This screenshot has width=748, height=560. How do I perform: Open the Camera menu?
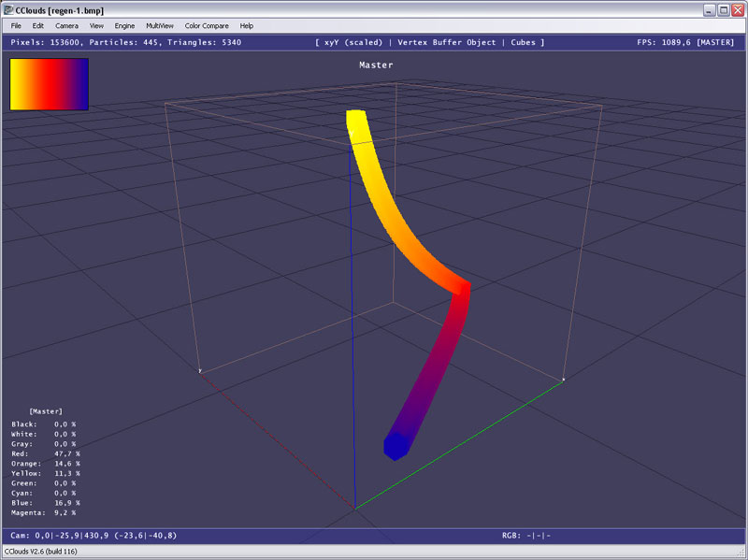click(66, 25)
